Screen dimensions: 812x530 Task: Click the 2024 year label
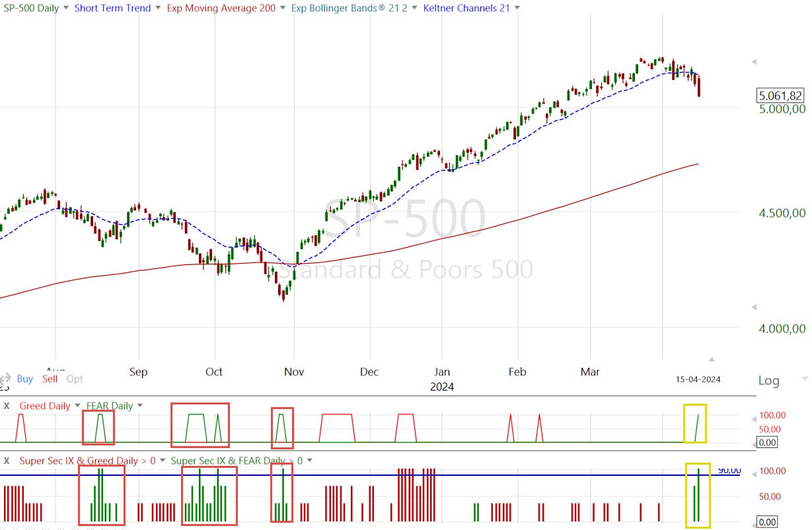click(441, 387)
